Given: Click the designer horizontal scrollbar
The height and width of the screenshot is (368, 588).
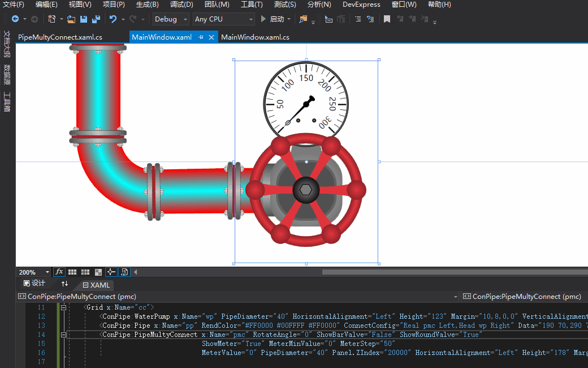Looking at the screenshot, I should coord(455,272).
